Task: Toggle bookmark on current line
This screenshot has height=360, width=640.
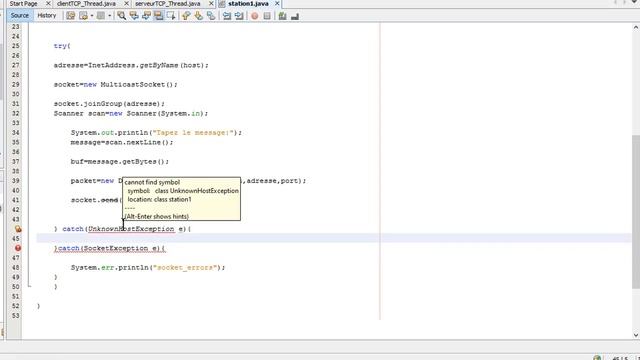Action: 211,16
